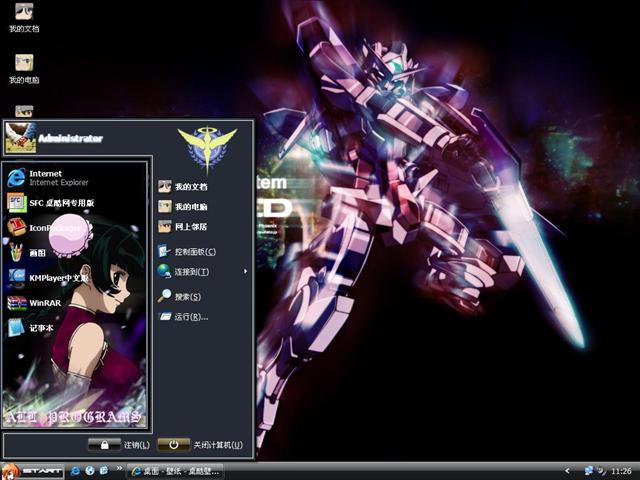Expand the quick launch overflow chevron
Image resolution: width=640 pixels, height=480 pixels.
click(x=119, y=468)
